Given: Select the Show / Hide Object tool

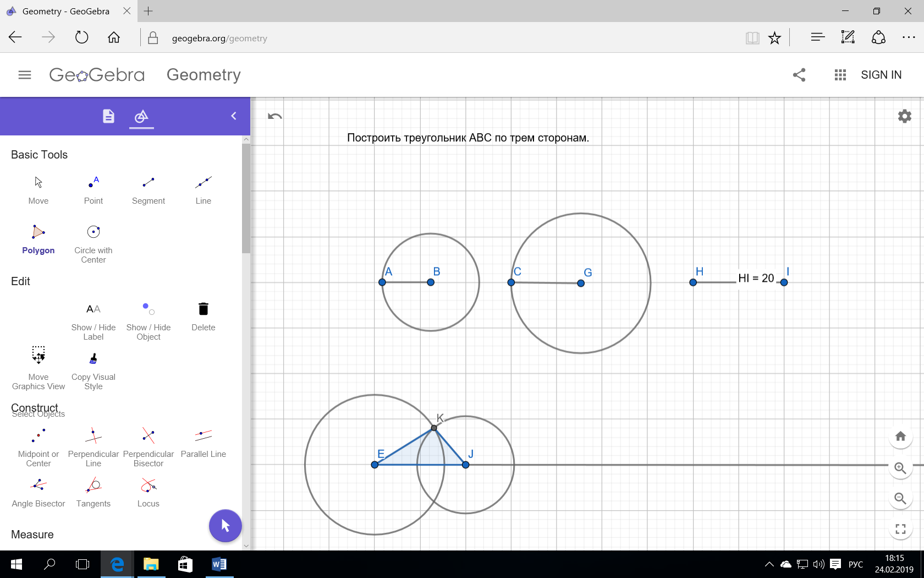Looking at the screenshot, I should [x=148, y=321].
